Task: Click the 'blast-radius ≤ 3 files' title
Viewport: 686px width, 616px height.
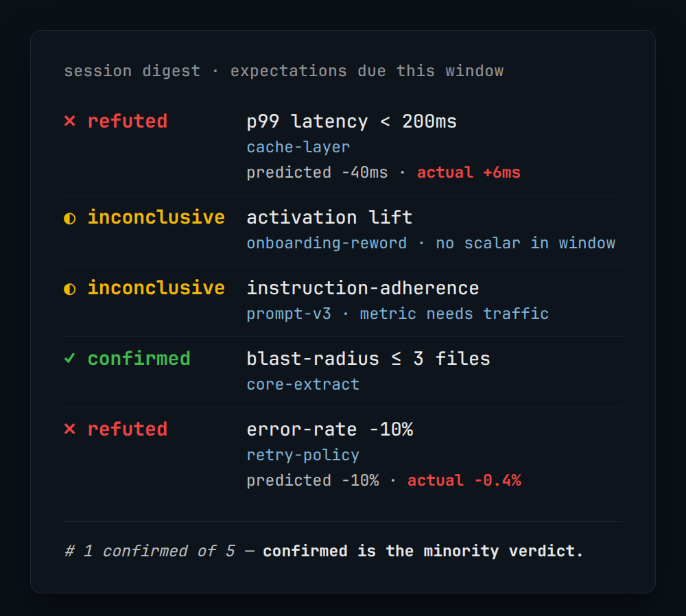Action: pyautogui.click(x=368, y=359)
